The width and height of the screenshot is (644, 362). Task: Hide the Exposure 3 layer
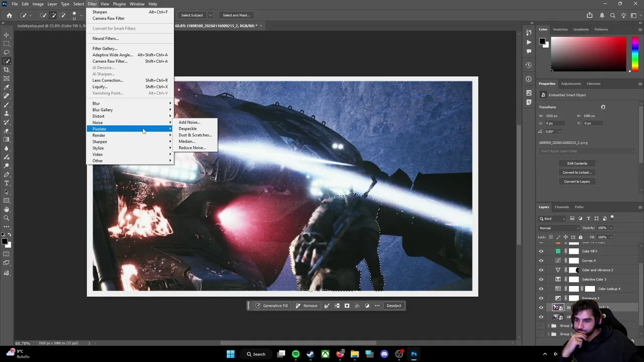point(541,298)
